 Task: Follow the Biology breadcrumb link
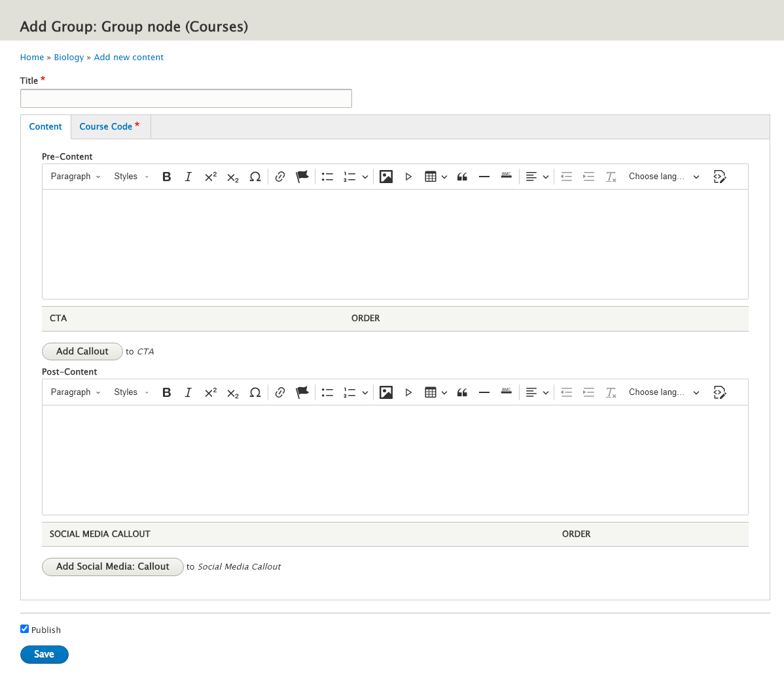[69, 58]
